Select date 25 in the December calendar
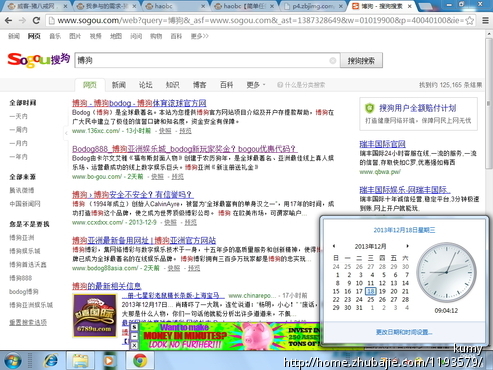The height and width of the screenshot is (370, 493). (371, 299)
